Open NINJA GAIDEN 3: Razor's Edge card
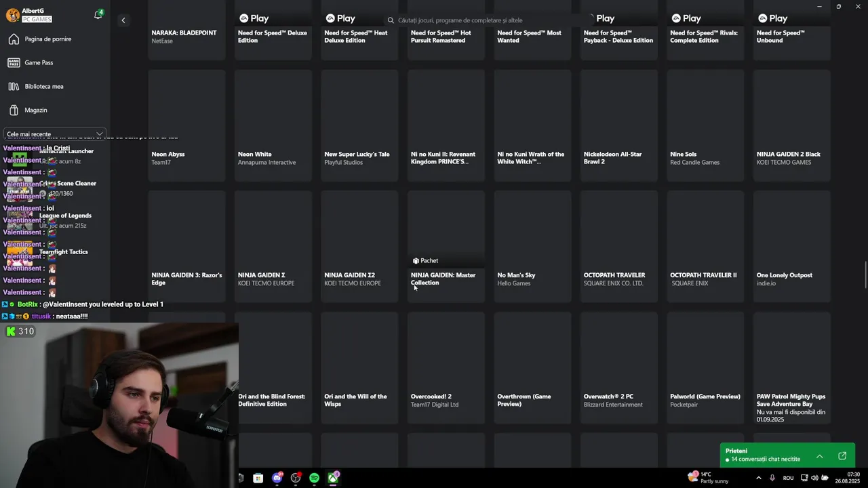The width and height of the screenshot is (868, 488). 186,247
